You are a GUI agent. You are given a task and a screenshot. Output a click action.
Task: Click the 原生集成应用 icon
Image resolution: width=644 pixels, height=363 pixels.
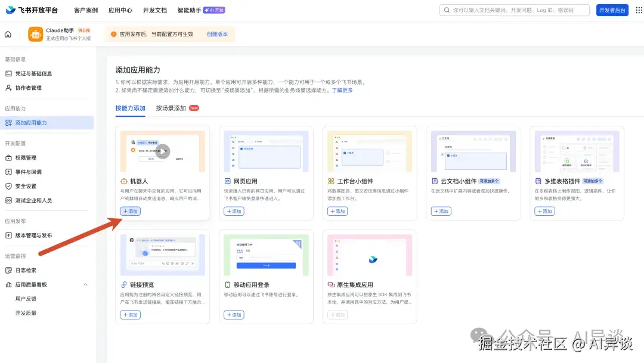click(x=330, y=284)
